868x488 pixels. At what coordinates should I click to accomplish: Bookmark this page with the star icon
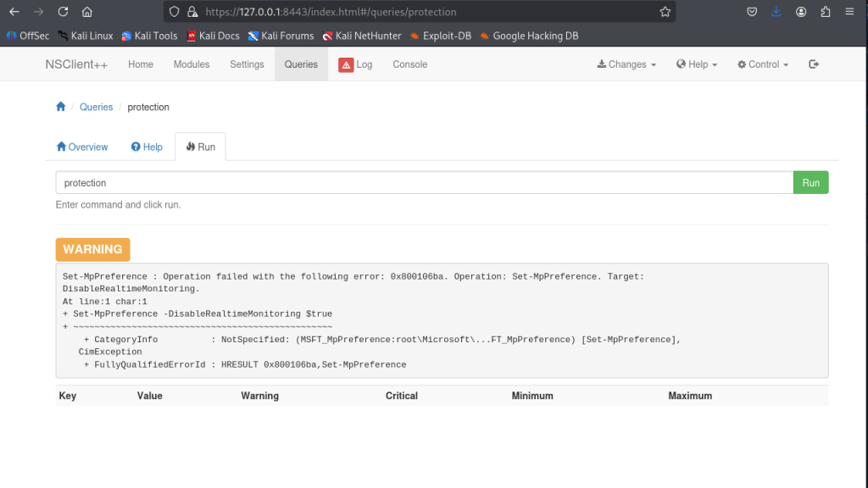tap(665, 12)
